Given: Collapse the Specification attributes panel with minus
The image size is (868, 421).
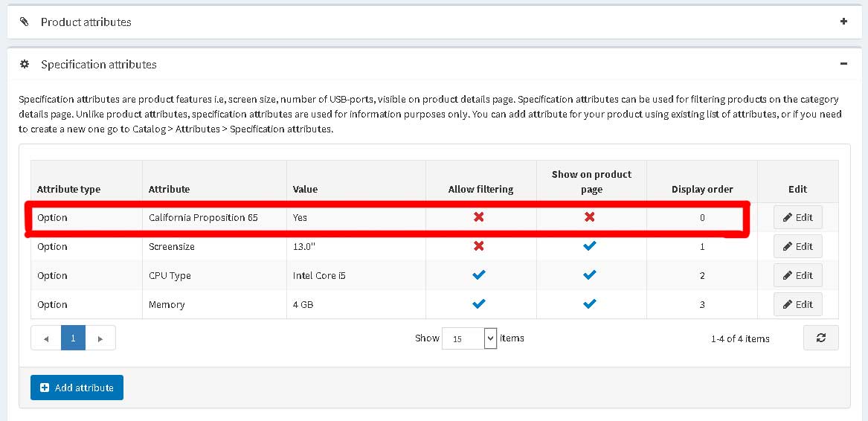Looking at the screenshot, I should [843, 64].
